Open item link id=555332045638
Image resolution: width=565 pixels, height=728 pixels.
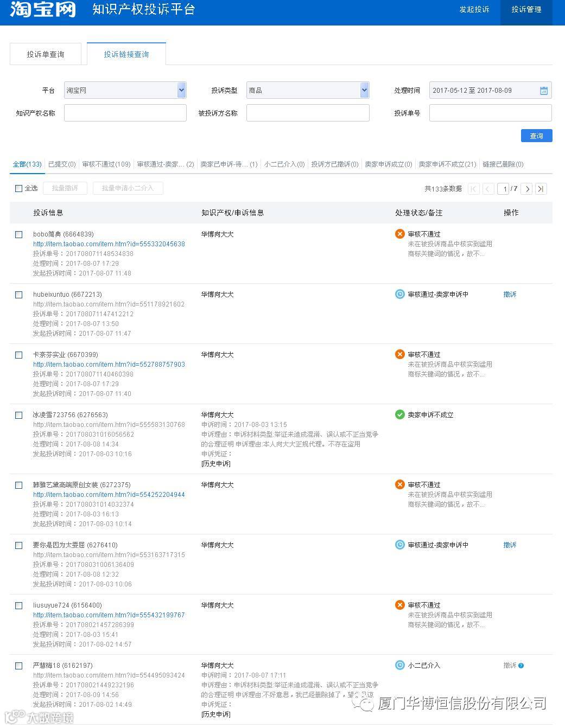coord(109,244)
